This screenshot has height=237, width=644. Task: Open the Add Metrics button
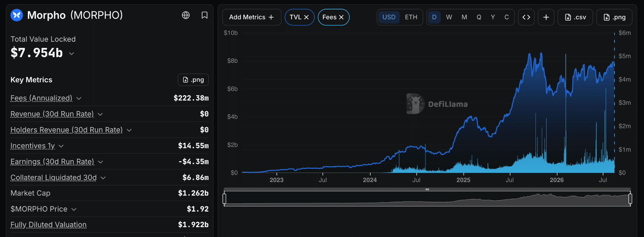click(252, 17)
